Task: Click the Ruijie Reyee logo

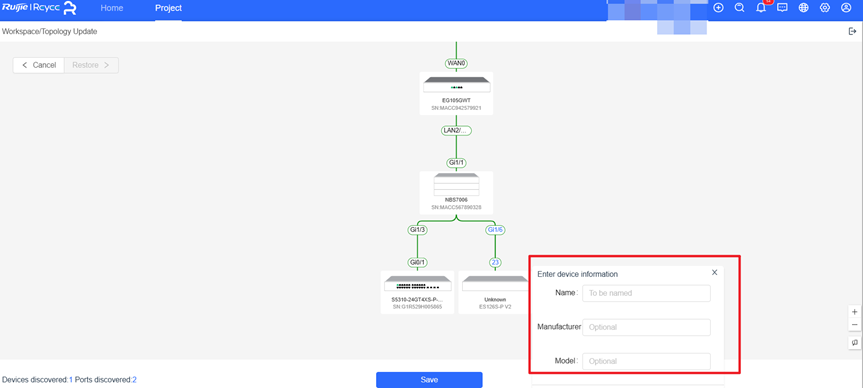Action: tap(39, 8)
